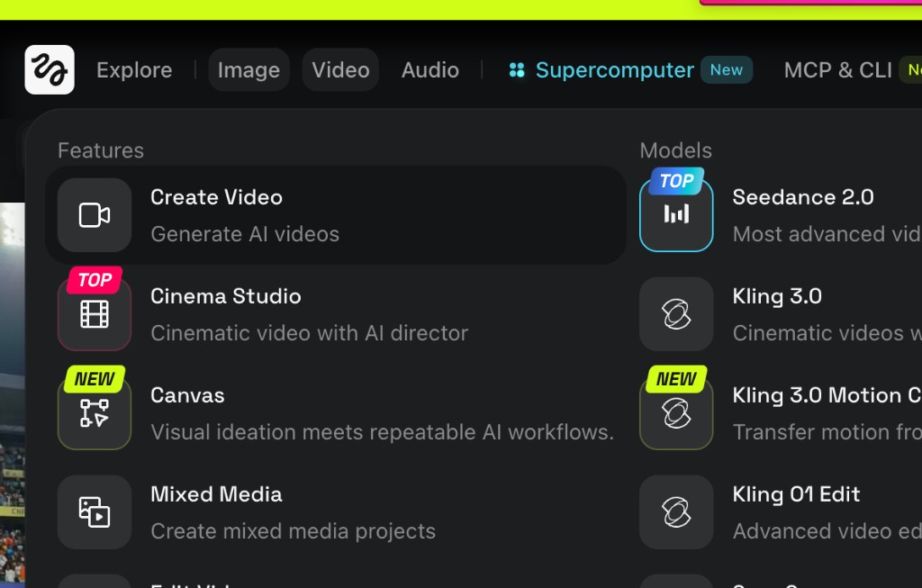Click the four-dot Supercomputer icon

pyautogui.click(x=517, y=70)
